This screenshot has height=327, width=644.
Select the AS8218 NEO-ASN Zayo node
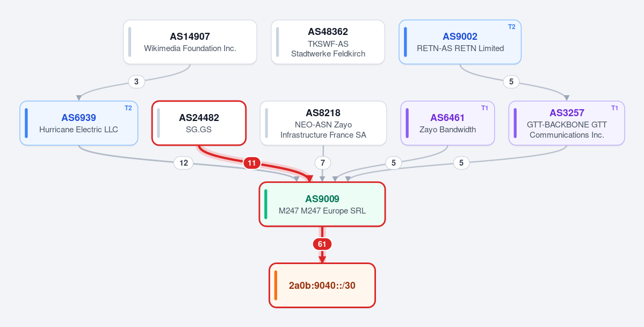323,123
